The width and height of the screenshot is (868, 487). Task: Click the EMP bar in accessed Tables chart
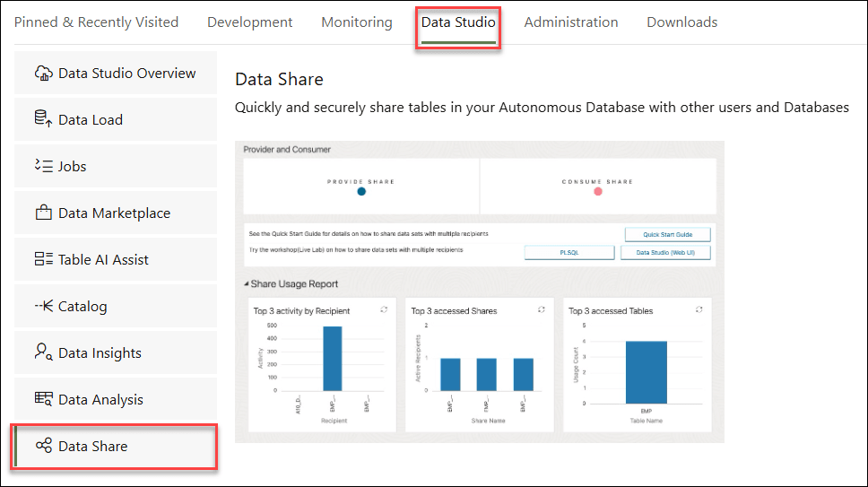click(x=646, y=372)
